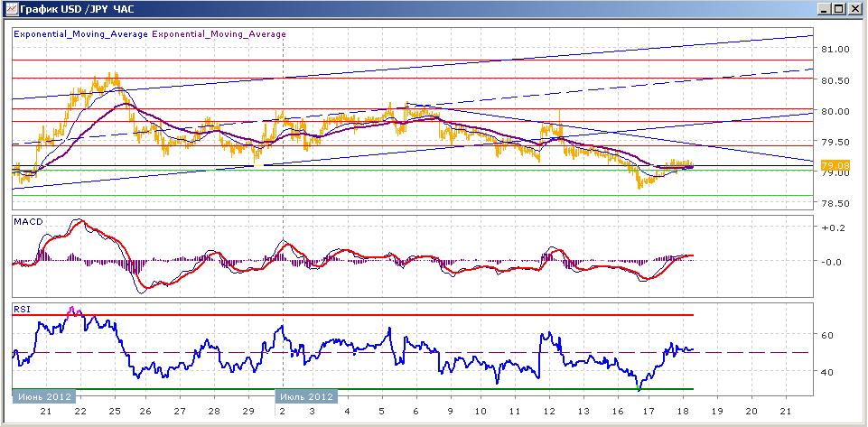Close the USD/JPY chart window

coord(855,9)
